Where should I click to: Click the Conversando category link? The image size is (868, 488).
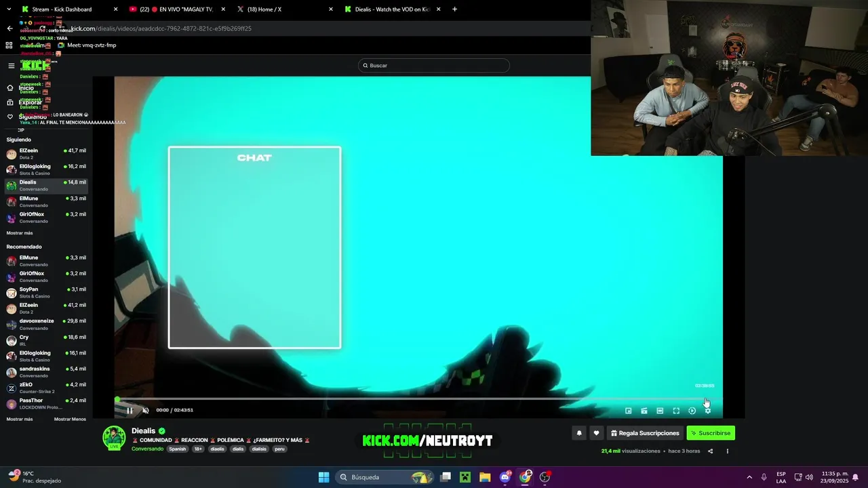coord(147,449)
